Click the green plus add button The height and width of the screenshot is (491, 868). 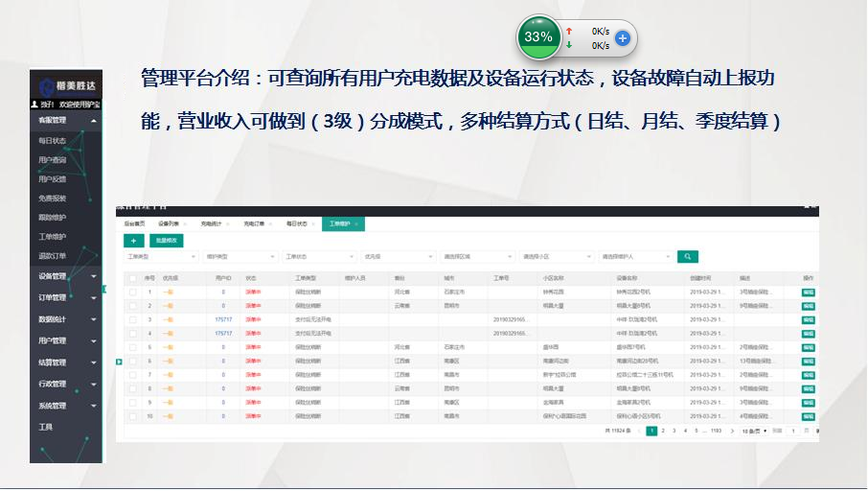(x=134, y=242)
